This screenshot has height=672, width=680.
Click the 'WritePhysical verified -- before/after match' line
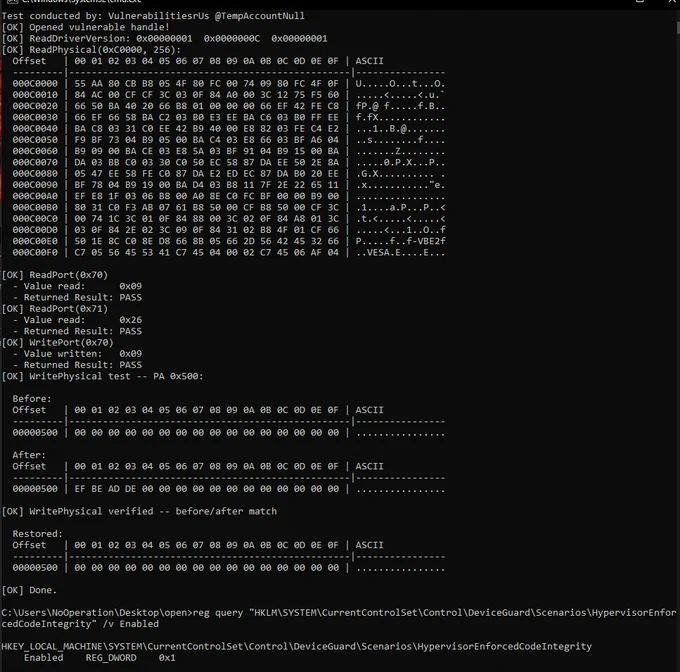(139, 512)
